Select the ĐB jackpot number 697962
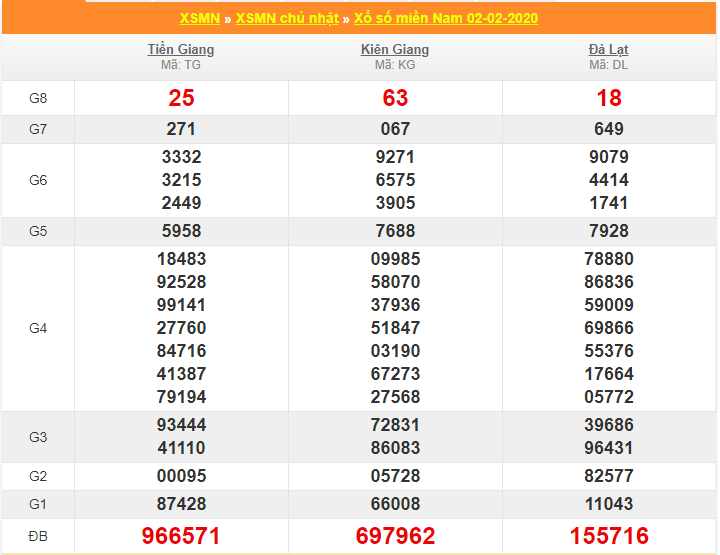Image resolution: width=720 pixels, height=555 pixels. [x=395, y=536]
